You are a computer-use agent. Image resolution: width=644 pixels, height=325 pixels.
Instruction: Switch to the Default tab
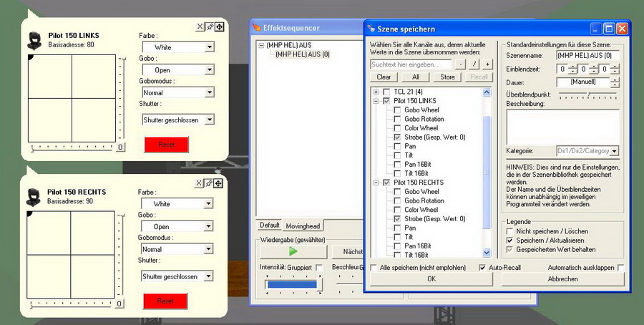269,225
